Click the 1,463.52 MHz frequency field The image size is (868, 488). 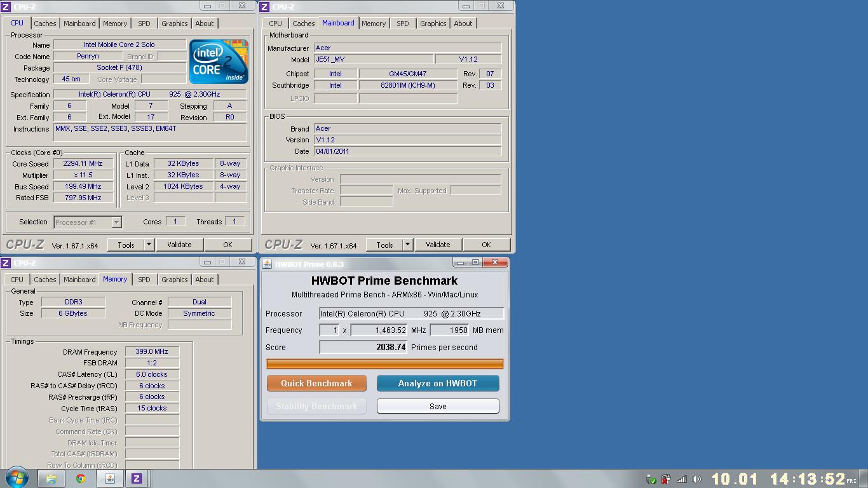tap(379, 330)
